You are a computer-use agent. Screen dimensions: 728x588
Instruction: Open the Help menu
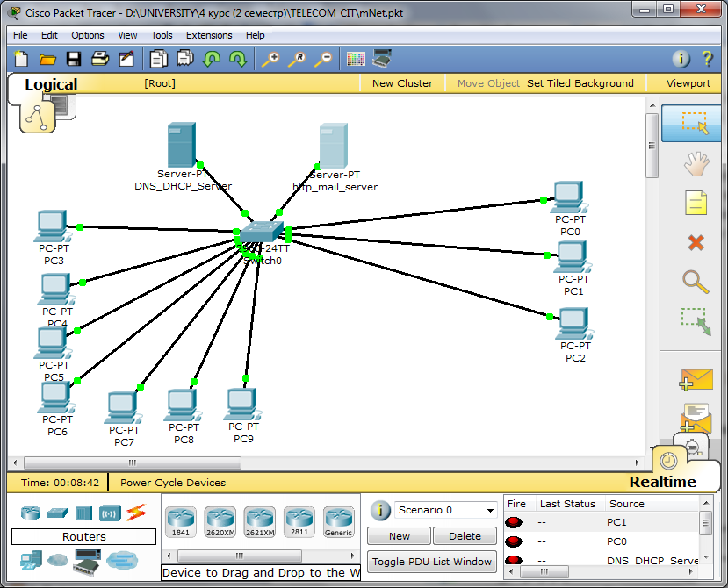tap(255, 35)
